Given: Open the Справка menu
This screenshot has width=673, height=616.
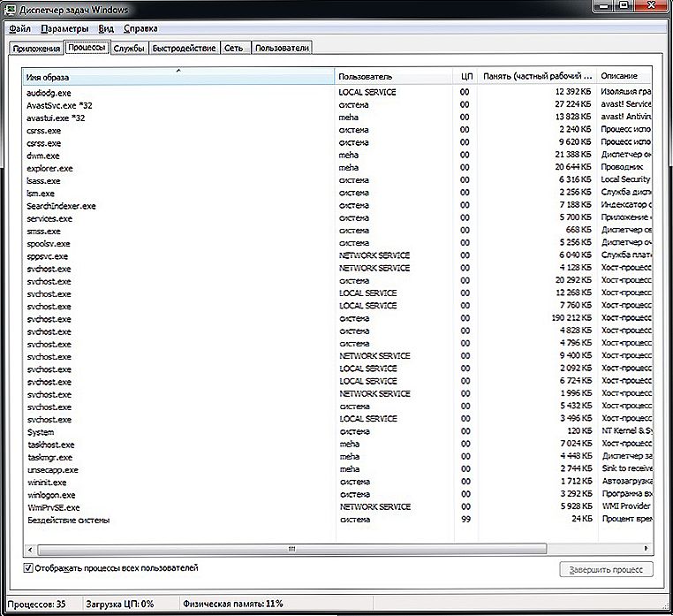Looking at the screenshot, I should click(x=140, y=28).
